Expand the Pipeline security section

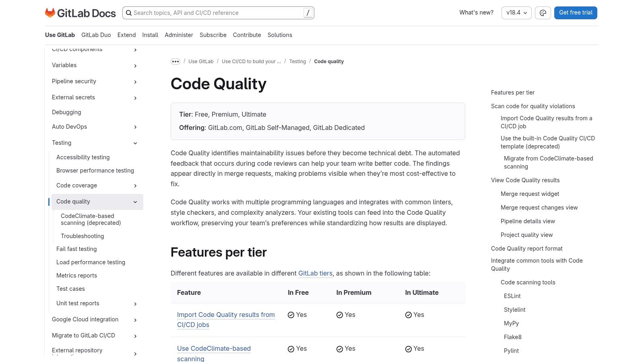click(x=135, y=82)
